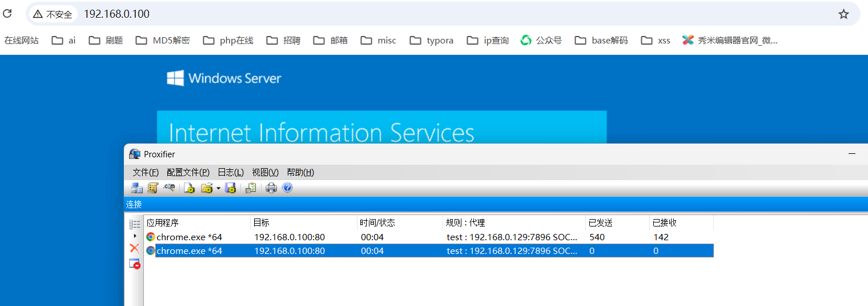Viewport: 868px width, 306px height.
Task: Click the small arrow in connections sidebar
Action: click(135, 236)
